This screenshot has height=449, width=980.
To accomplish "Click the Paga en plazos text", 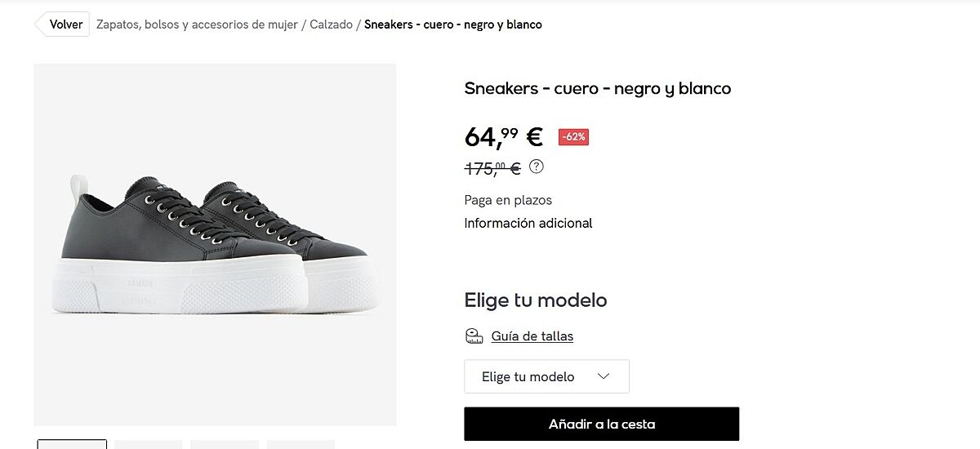I will 508,200.
